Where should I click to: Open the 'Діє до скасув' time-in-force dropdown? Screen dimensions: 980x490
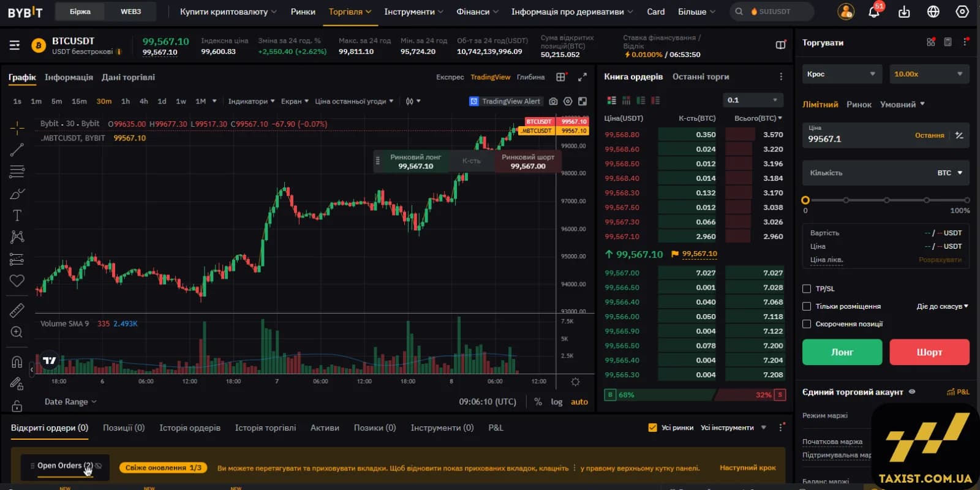tap(942, 306)
